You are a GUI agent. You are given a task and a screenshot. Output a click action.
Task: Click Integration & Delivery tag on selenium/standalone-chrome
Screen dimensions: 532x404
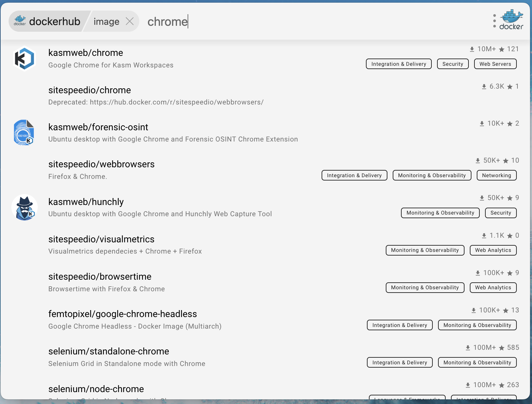[x=400, y=362]
